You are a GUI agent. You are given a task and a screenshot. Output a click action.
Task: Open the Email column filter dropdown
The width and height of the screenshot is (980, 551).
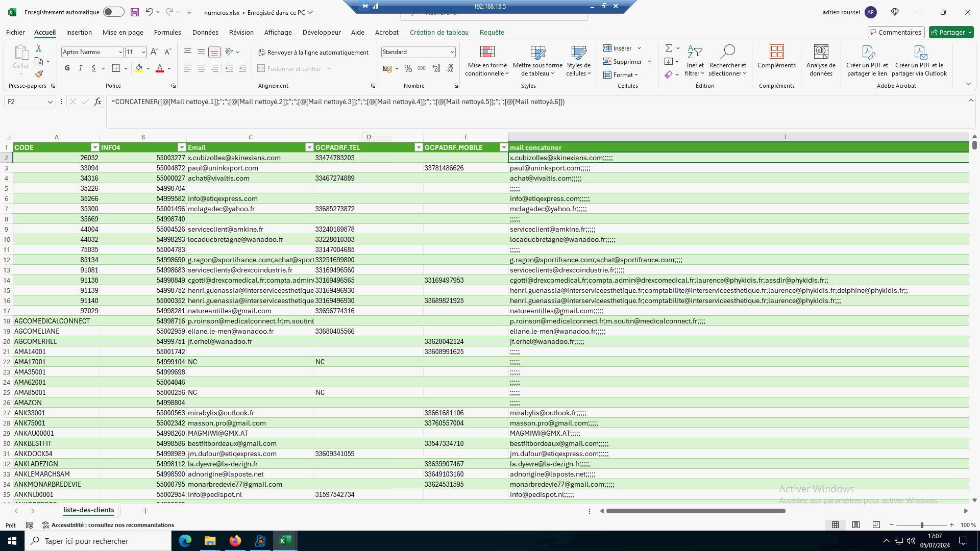point(309,147)
